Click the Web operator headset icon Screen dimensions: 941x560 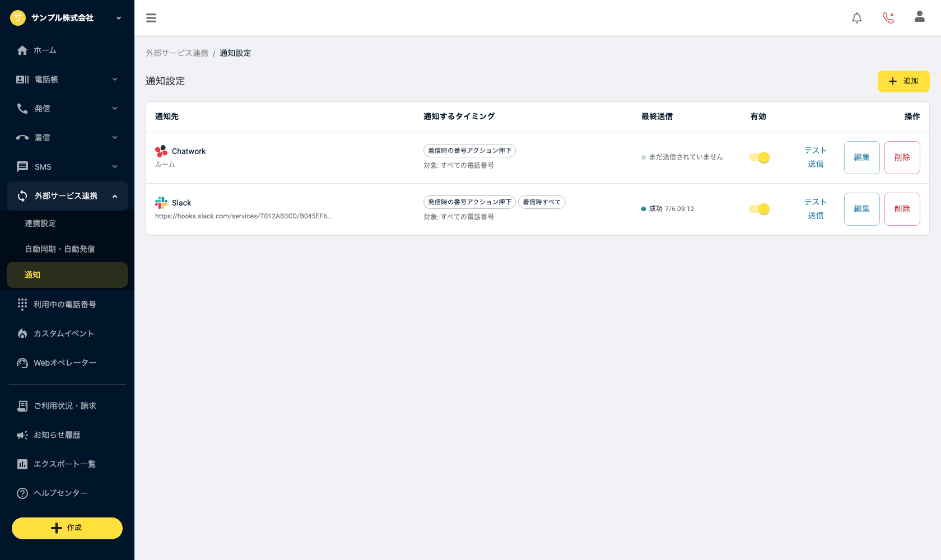tap(22, 363)
